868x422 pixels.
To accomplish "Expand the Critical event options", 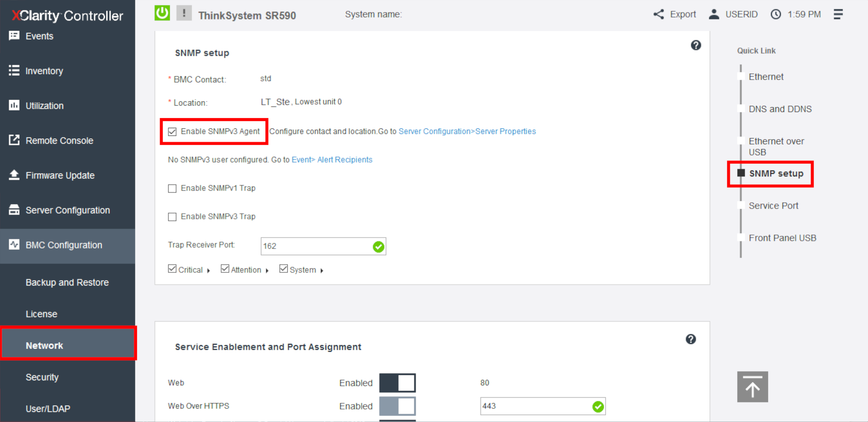I will coord(209,270).
